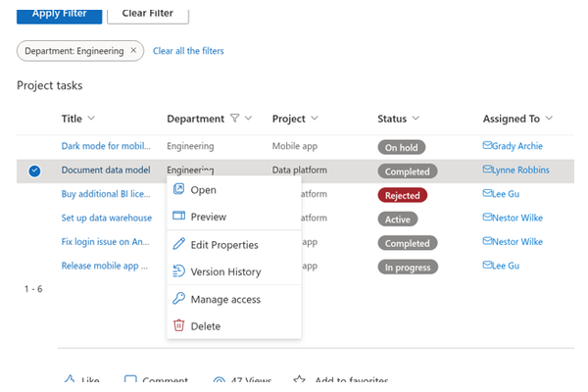Expand the Assigned To column chevron
Screen dimensions: 588x392
pos(549,119)
